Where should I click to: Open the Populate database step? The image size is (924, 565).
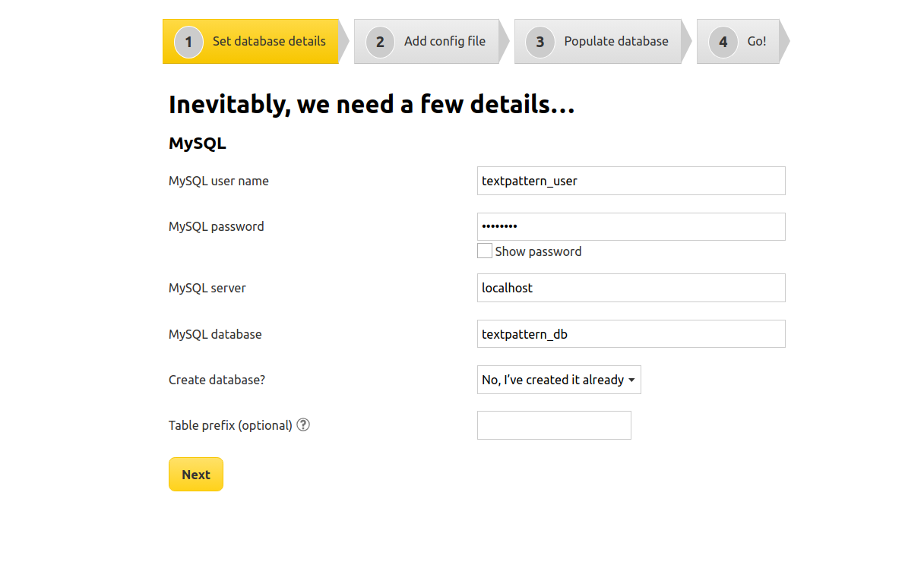click(x=616, y=42)
